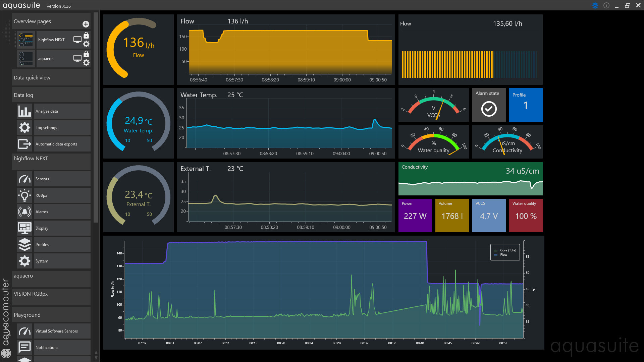
Task: Toggle lock on aquaero overview page
Action: point(86,54)
